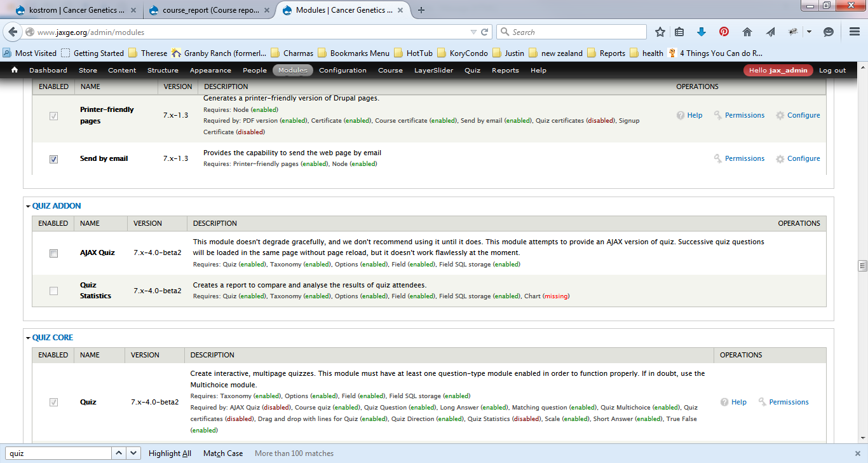Enable the Quiz Statistics module checkbox
The width and height of the screenshot is (868, 463).
coord(53,291)
